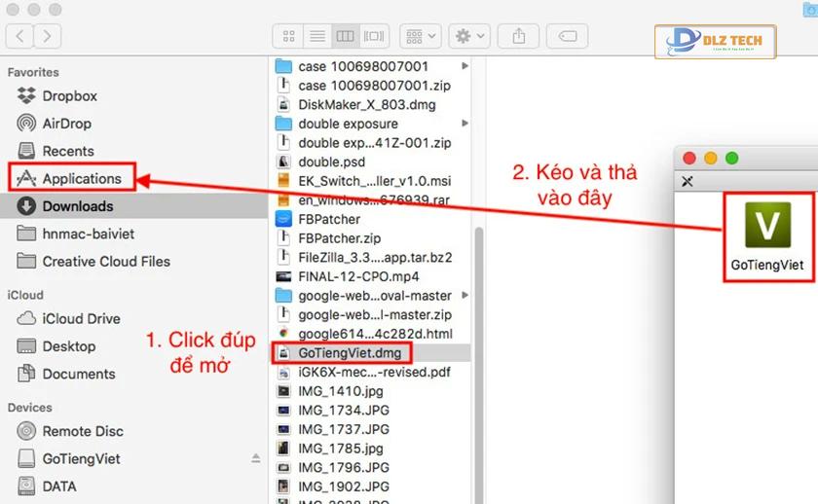Select EK_Switch_...ller_v1.0.msi file
The height and width of the screenshot is (504, 818).
click(x=371, y=181)
